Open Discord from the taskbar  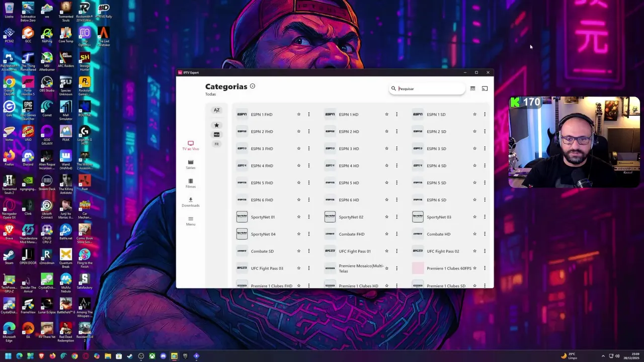163,356
